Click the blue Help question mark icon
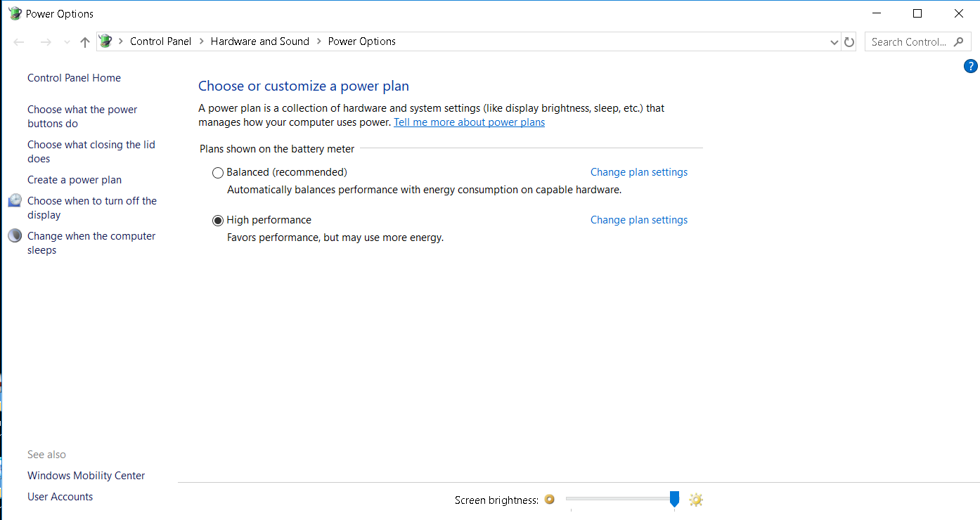Viewport: 980px width, 520px height. point(971,66)
